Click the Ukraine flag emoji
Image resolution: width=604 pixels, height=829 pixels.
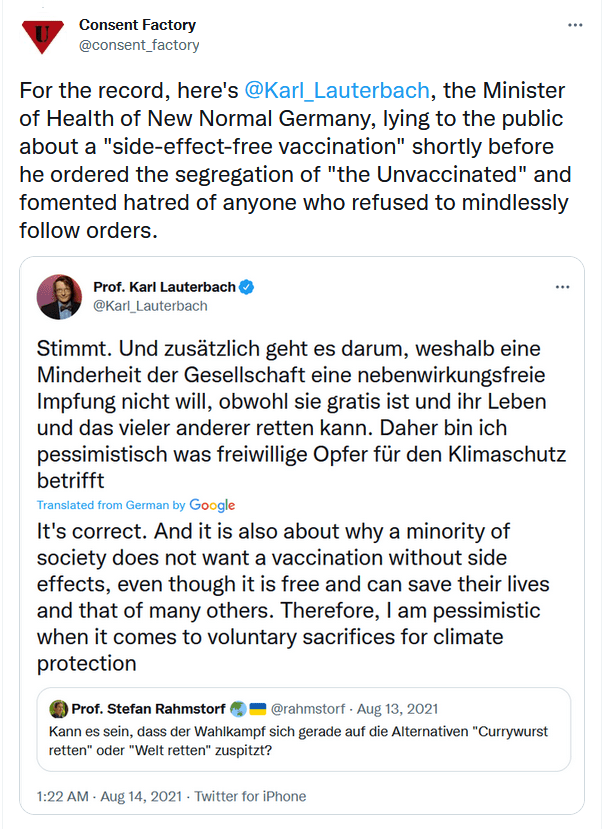pos(257,709)
